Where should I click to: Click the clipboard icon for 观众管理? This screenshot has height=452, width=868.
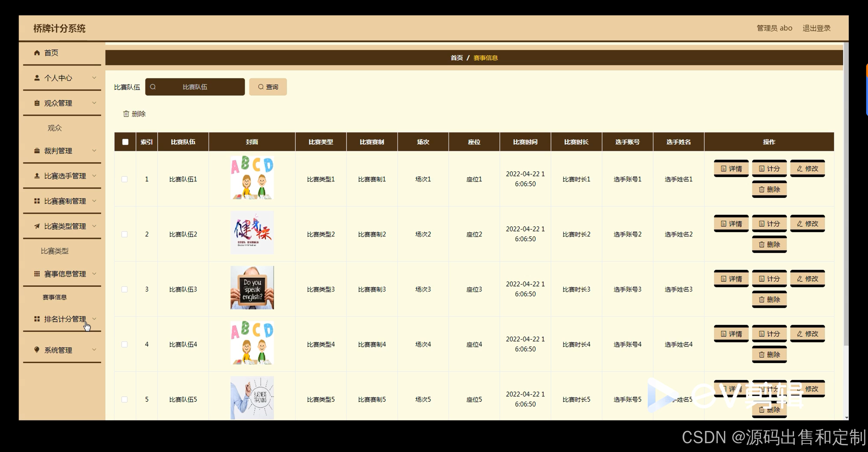point(37,103)
